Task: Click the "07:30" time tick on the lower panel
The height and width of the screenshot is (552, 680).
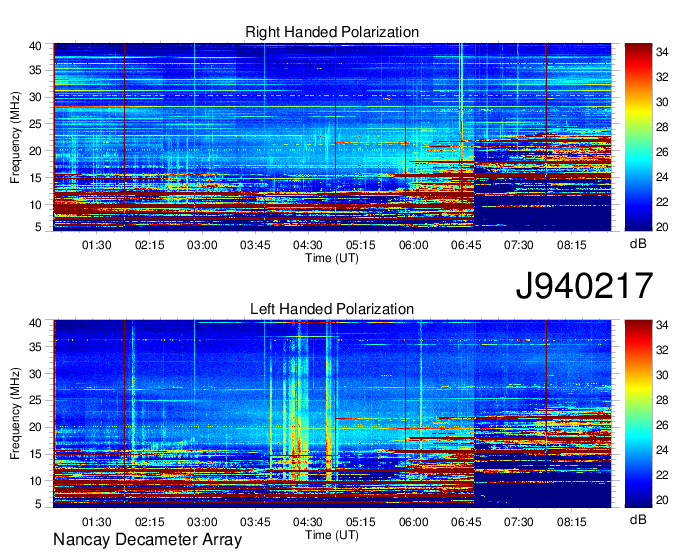Action: tap(519, 522)
